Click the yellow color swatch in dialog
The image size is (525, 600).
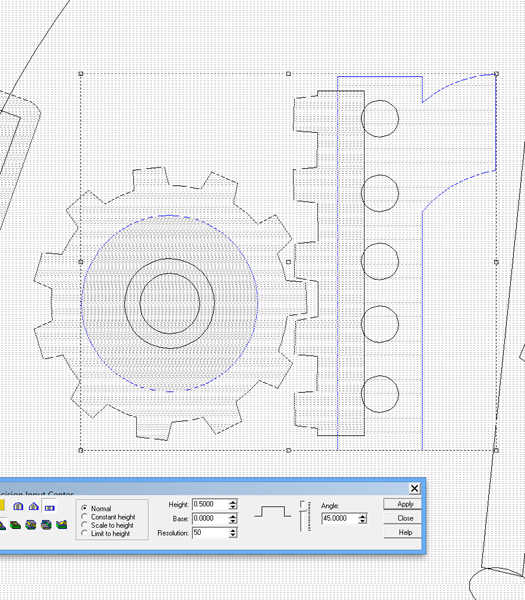tap(2, 505)
